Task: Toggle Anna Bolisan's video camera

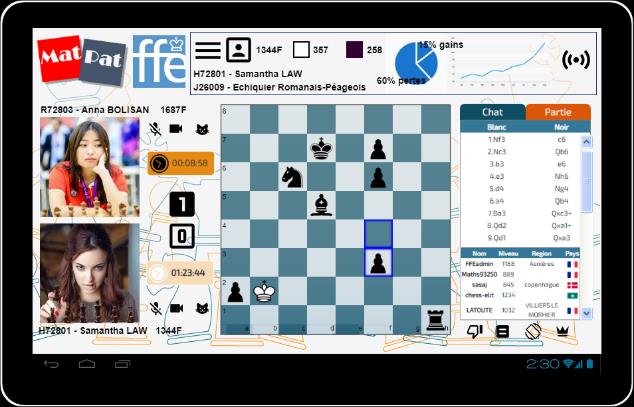Action: (x=176, y=129)
